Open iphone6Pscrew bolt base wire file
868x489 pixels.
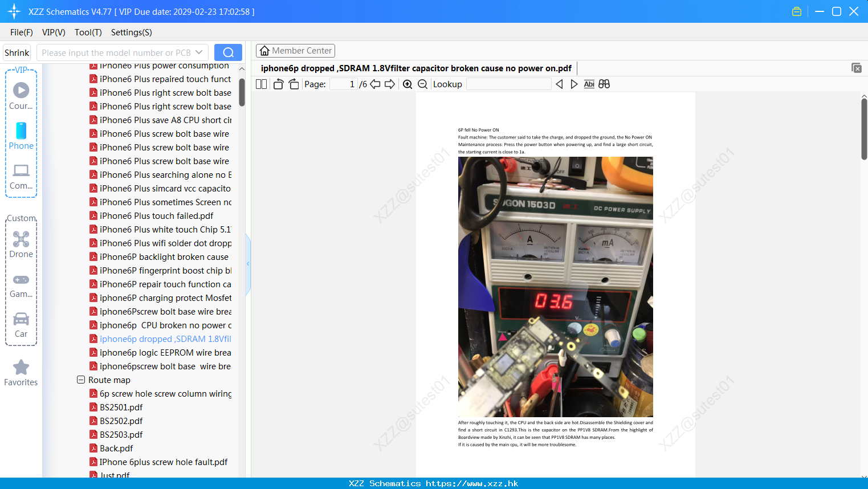[161, 311]
